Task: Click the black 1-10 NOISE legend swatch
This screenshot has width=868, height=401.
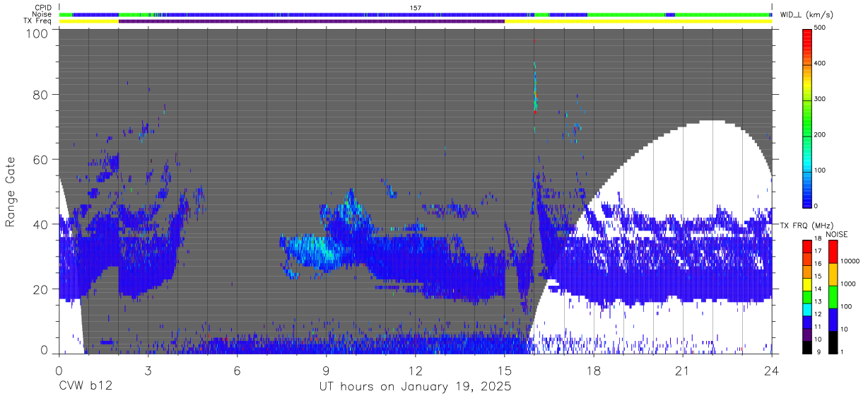Action: [x=834, y=341]
